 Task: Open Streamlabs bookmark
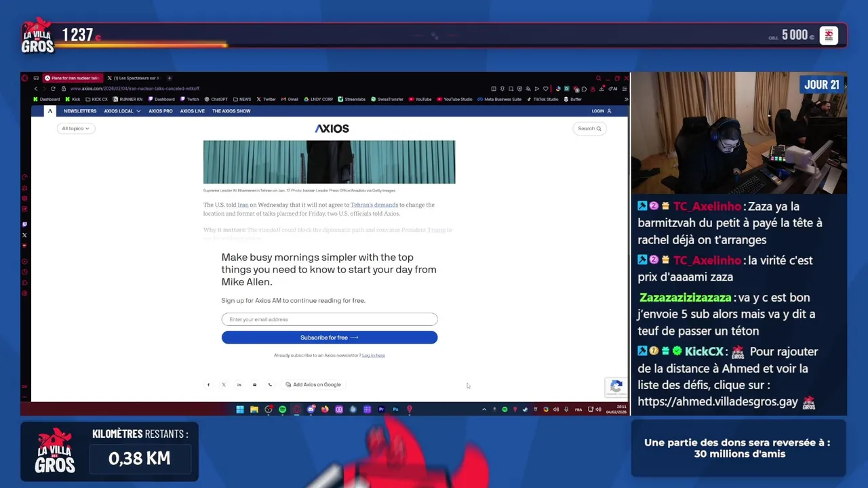point(351,99)
